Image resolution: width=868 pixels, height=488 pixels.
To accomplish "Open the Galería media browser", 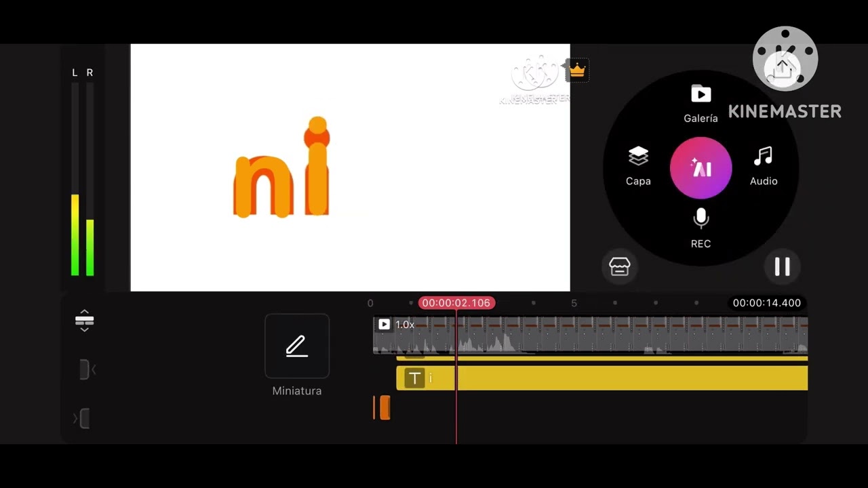I will (x=701, y=104).
